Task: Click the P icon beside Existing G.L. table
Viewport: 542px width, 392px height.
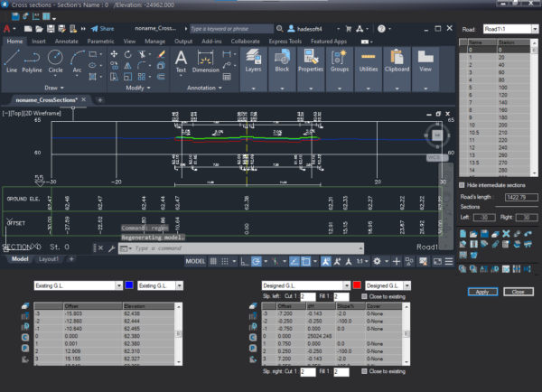Action: (x=25, y=348)
